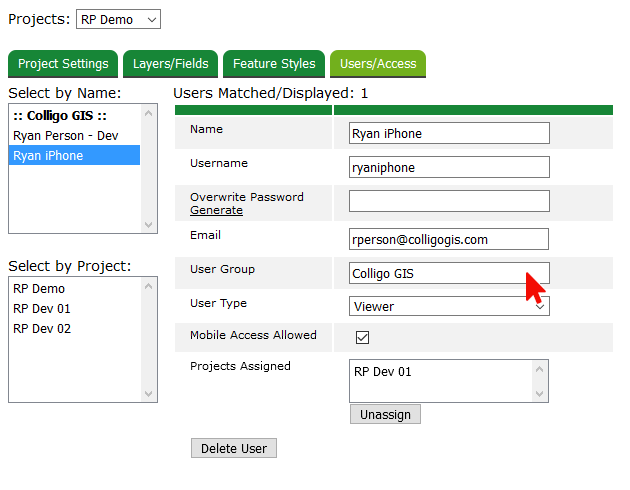This screenshot has height=490, width=630.
Task: Click the Name input field
Action: click(x=449, y=133)
